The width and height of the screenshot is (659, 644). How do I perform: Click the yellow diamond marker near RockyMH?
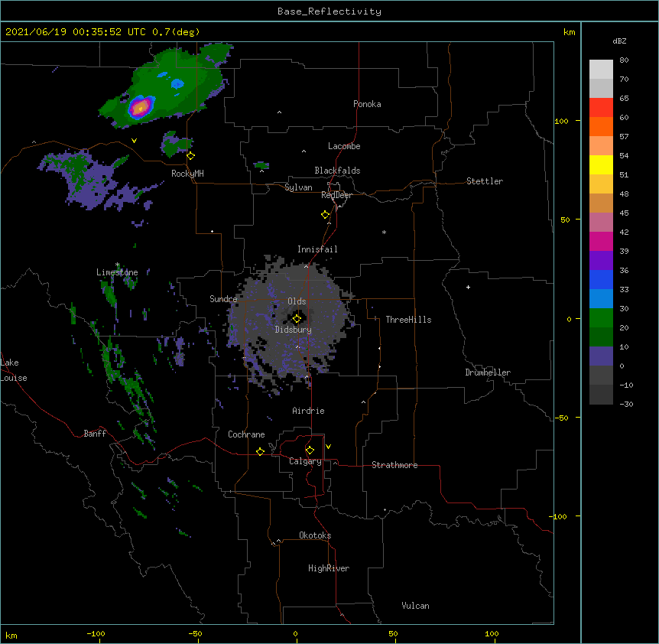191,156
